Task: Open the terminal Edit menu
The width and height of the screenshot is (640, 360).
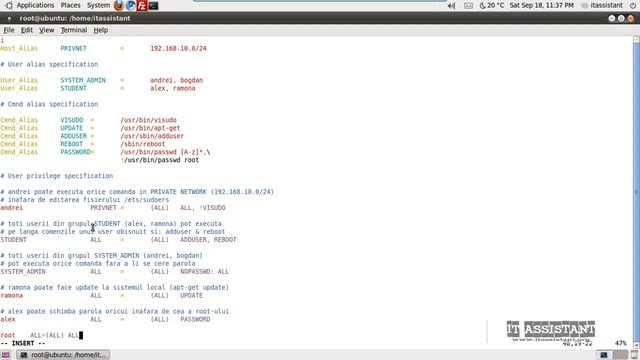Action: 27,30
